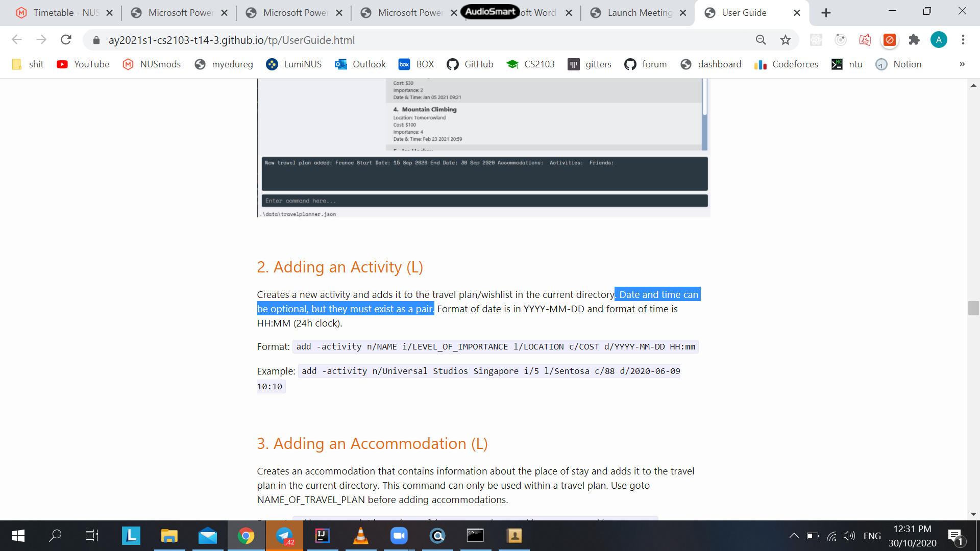This screenshot has height=551, width=980.
Task: Open the Chrome extensions puzzle icon
Action: coord(914,40)
